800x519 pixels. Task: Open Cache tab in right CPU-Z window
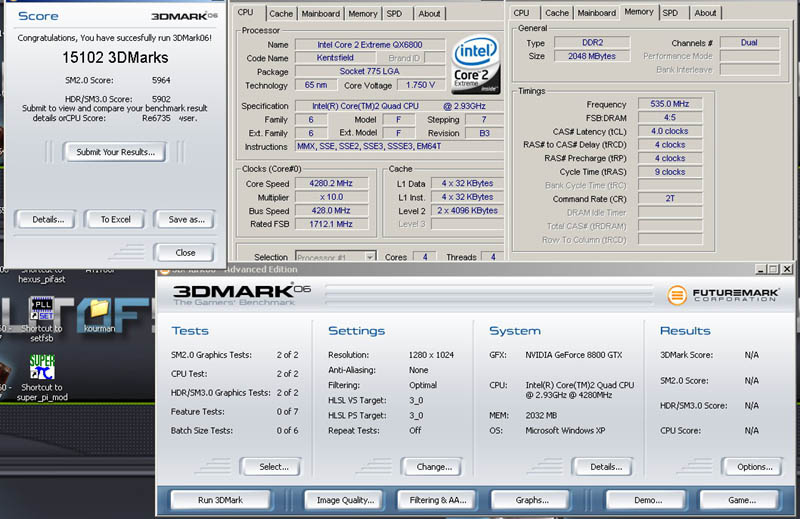point(557,13)
